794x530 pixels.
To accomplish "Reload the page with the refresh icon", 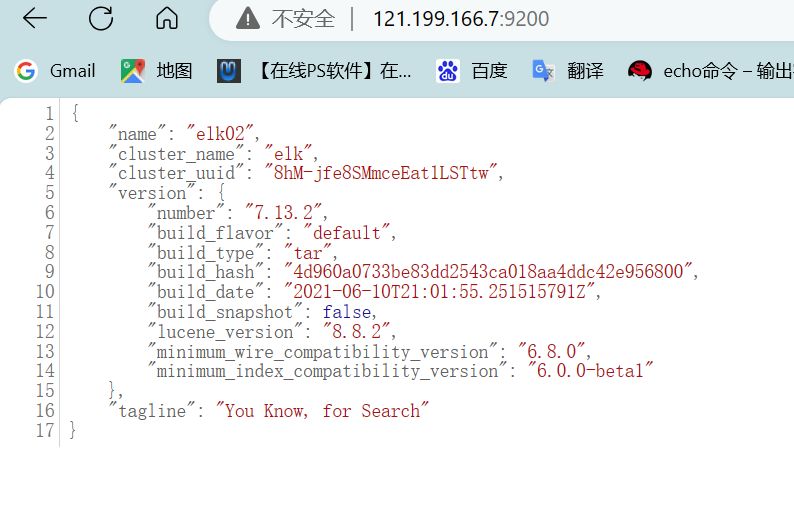I will (x=101, y=19).
